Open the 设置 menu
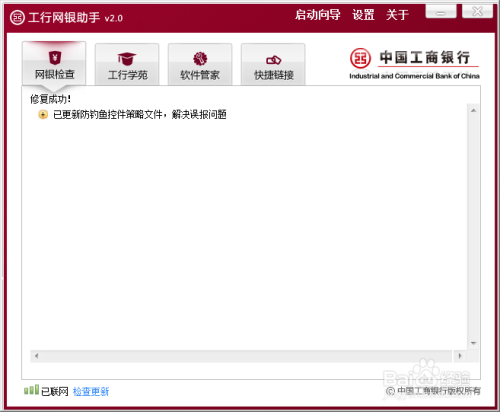Screen dimensions: 500x412 [363, 15]
